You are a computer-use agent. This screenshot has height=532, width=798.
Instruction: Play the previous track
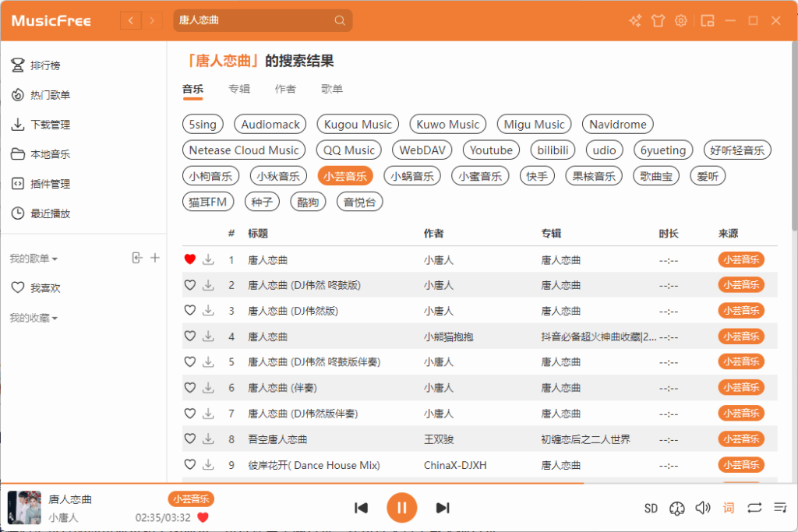coord(362,508)
